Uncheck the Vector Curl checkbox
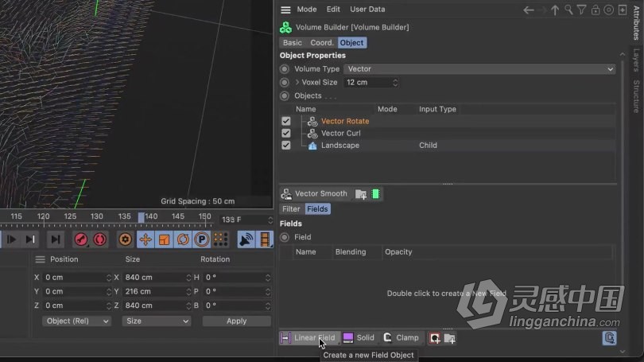The image size is (644, 362). tap(286, 133)
